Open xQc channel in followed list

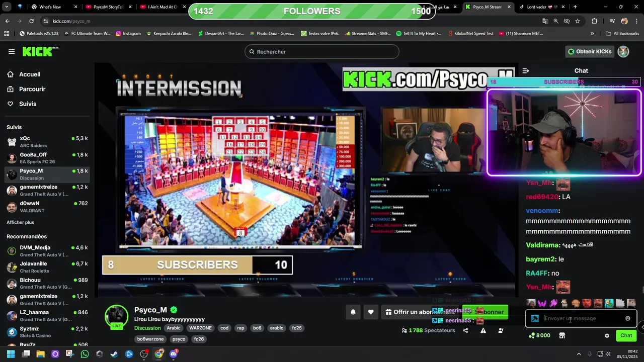[x=47, y=142]
